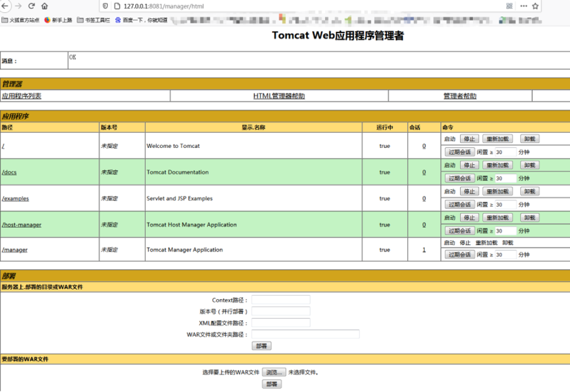This screenshot has width=570, height=392.
Task: Reload the page with refresh icon
Action: pos(32,6)
